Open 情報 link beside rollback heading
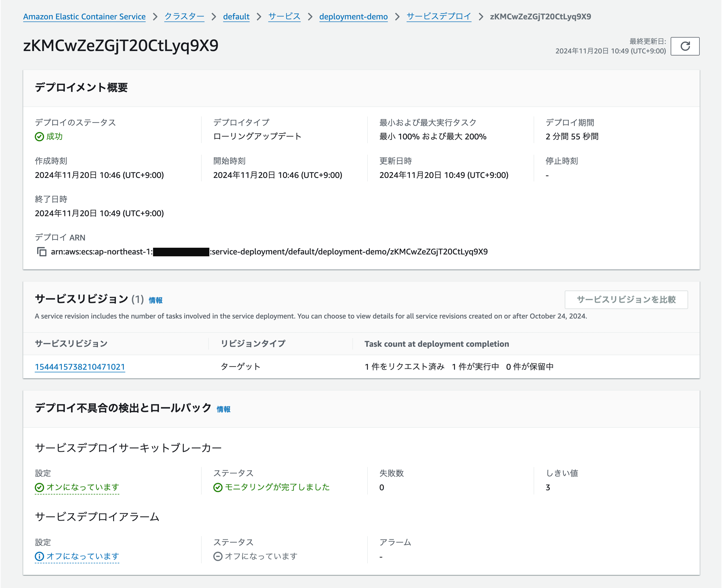The height and width of the screenshot is (588, 722). [x=223, y=410]
